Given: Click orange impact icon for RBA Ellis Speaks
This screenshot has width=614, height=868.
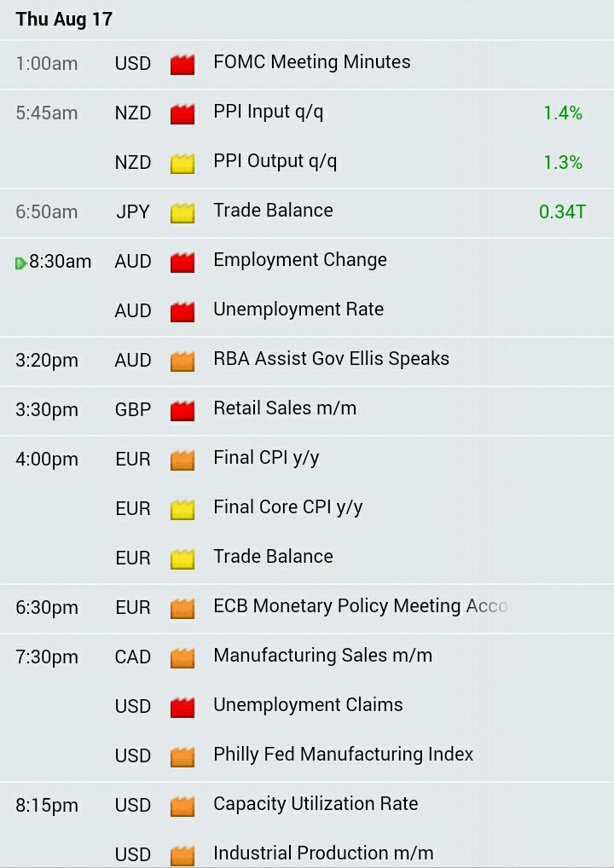Looking at the screenshot, I should [182, 361].
